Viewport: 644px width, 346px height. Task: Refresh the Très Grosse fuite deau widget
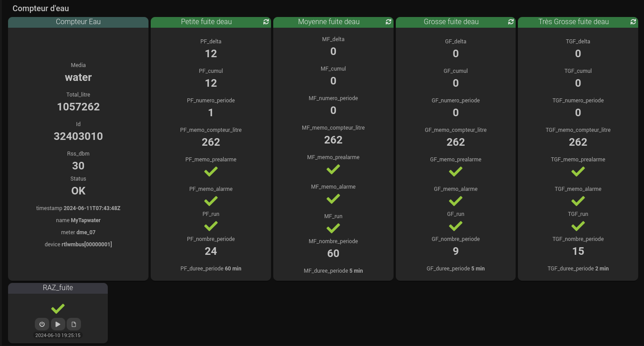click(x=633, y=21)
